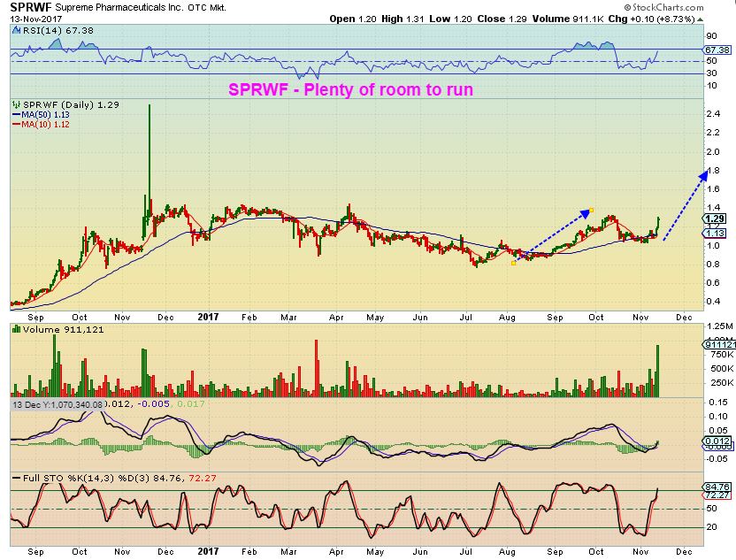736x560 pixels.
Task: Click the SPRWF ticker symbol in the header
Action: pos(31,7)
